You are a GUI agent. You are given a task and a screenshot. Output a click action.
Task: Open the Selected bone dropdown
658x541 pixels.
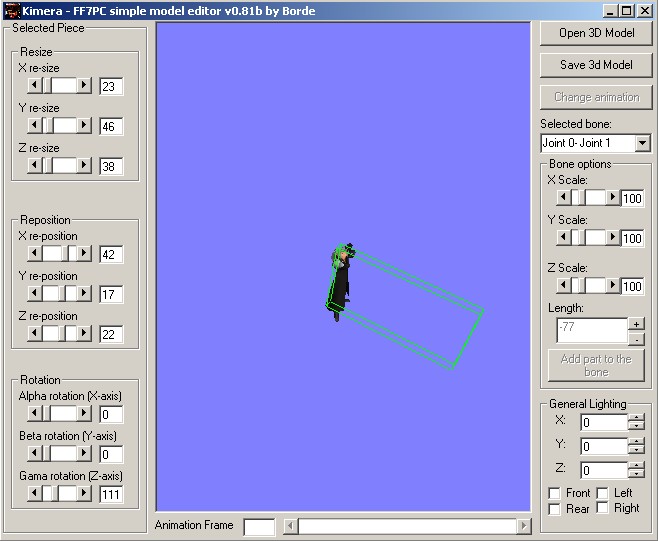(642, 144)
